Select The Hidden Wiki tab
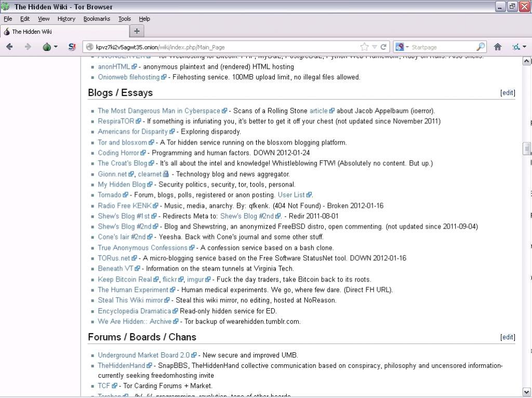 (64, 32)
